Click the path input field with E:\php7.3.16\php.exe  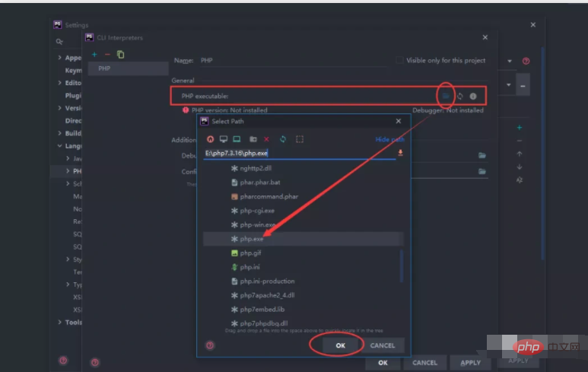(x=299, y=153)
